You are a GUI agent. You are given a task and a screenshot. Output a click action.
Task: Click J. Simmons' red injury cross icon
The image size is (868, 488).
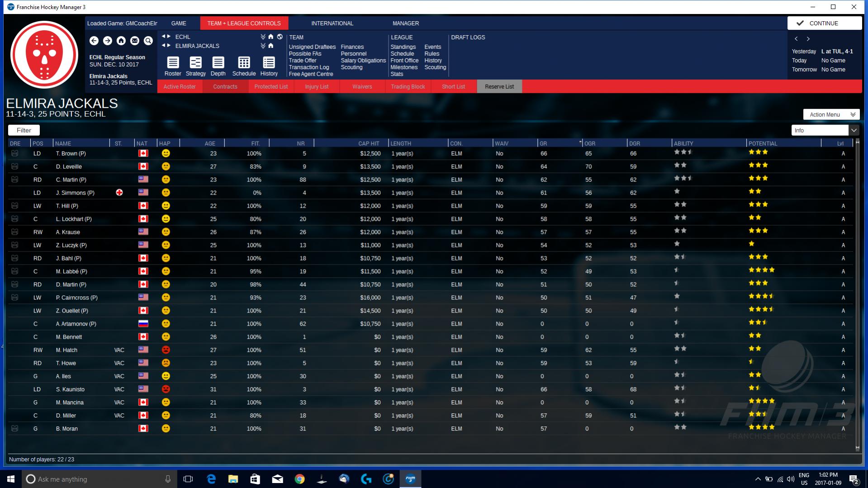pyautogui.click(x=119, y=193)
